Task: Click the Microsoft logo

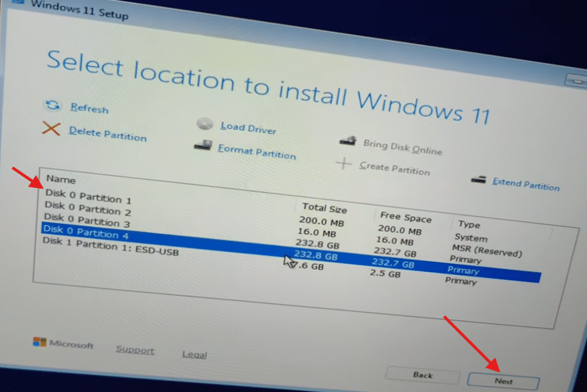Action: tap(38, 343)
